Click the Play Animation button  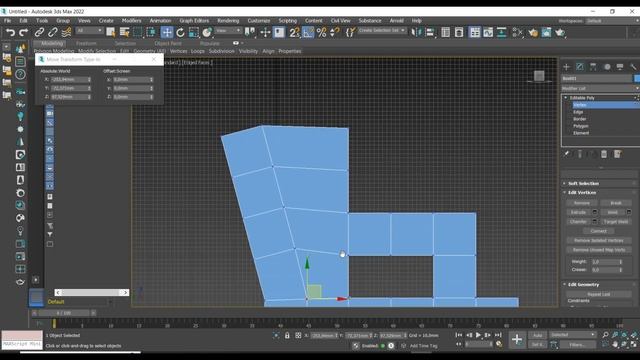478,335
